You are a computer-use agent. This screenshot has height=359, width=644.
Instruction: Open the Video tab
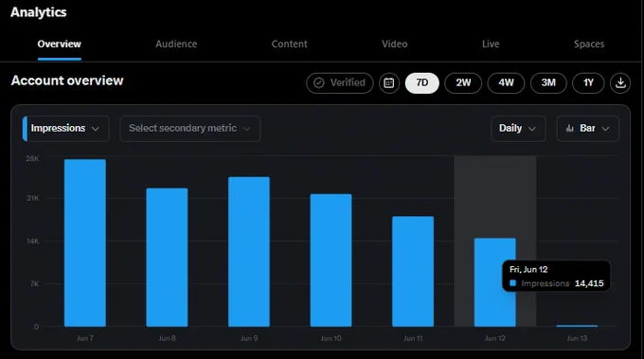coord(395,45)
